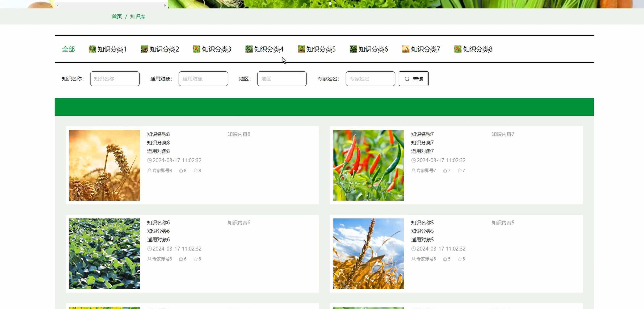Click the 知识分类8 category icon

pos(458,49)
